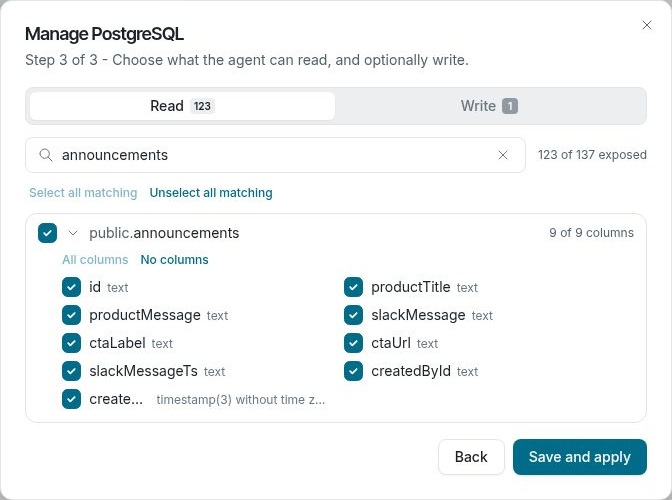Uncheck the ctaLabel column checkbox
Viewport: 672px width, 500px height.
point(71,343)
